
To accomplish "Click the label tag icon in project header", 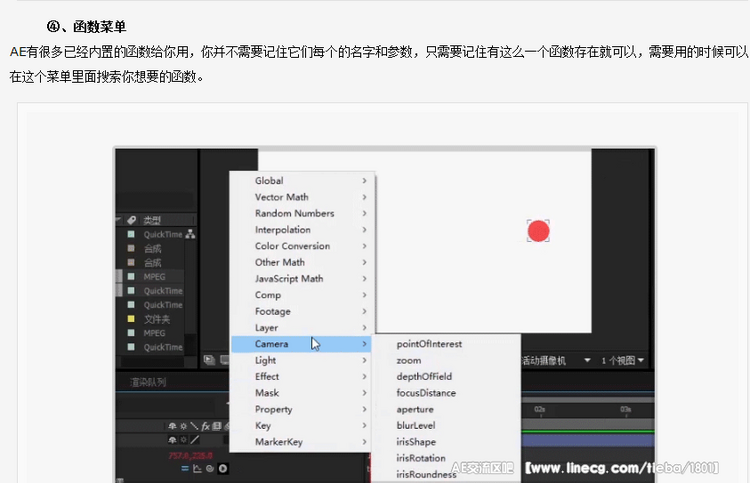I will click(x=132, y=220).
